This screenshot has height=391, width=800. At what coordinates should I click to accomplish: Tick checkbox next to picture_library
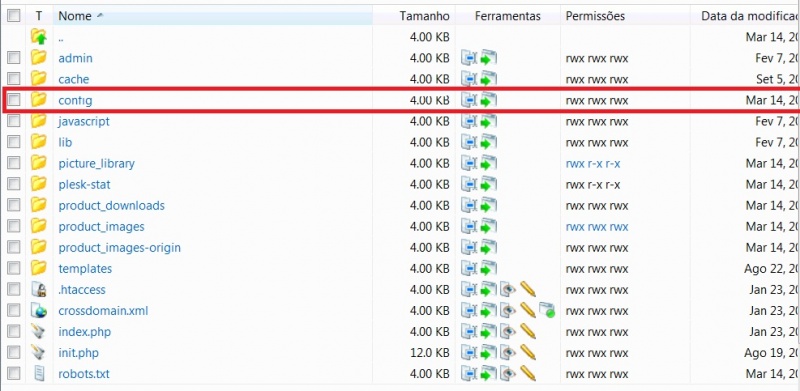coord(14,163)
